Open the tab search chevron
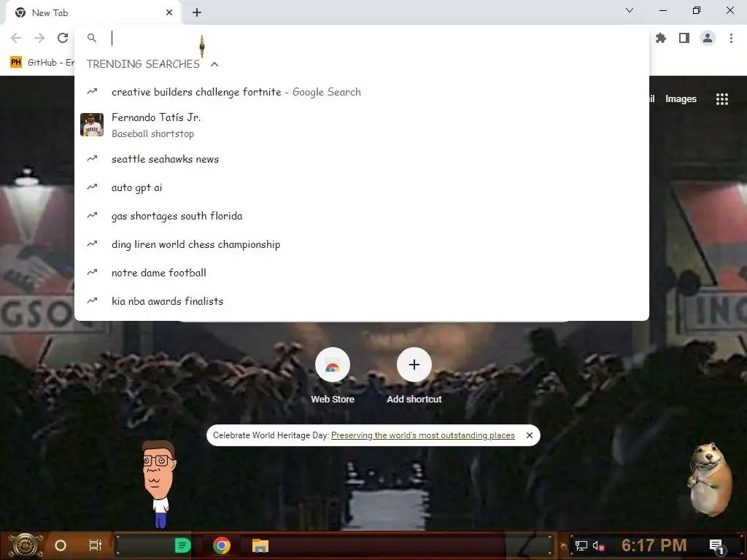This screenshot has width=747, height=560. pyautogui.click(x=630, y=10)
